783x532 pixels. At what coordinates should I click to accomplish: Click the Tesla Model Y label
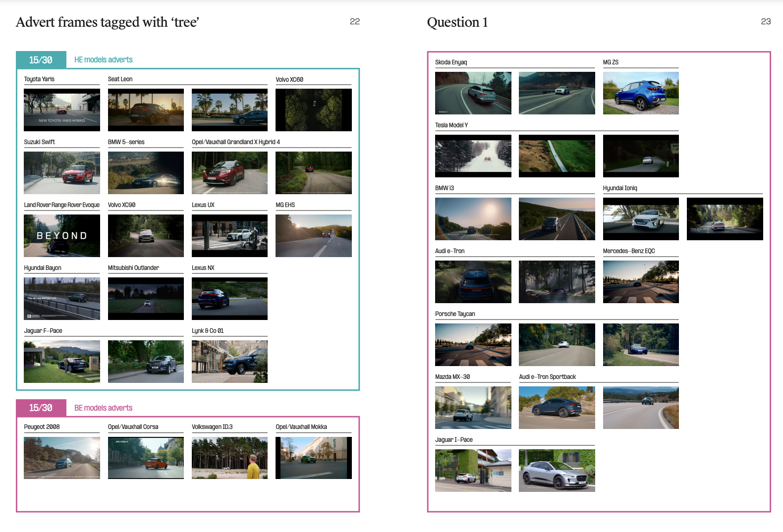pos(451,125)
